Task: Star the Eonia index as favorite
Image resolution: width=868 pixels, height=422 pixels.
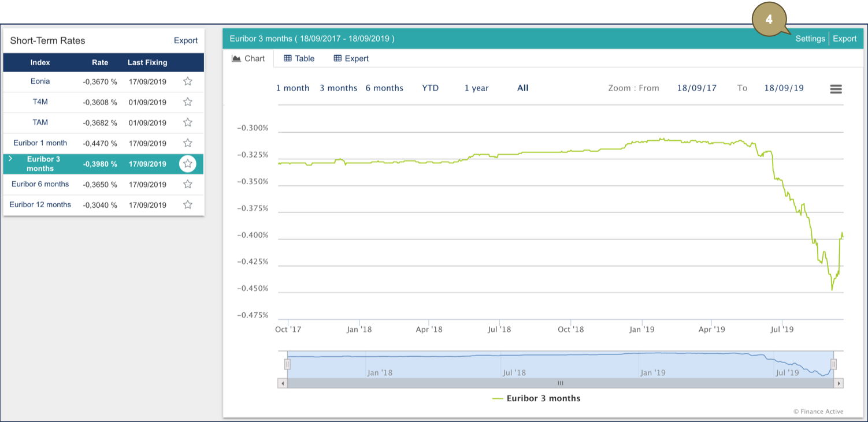Action: (x=187, y=81)
